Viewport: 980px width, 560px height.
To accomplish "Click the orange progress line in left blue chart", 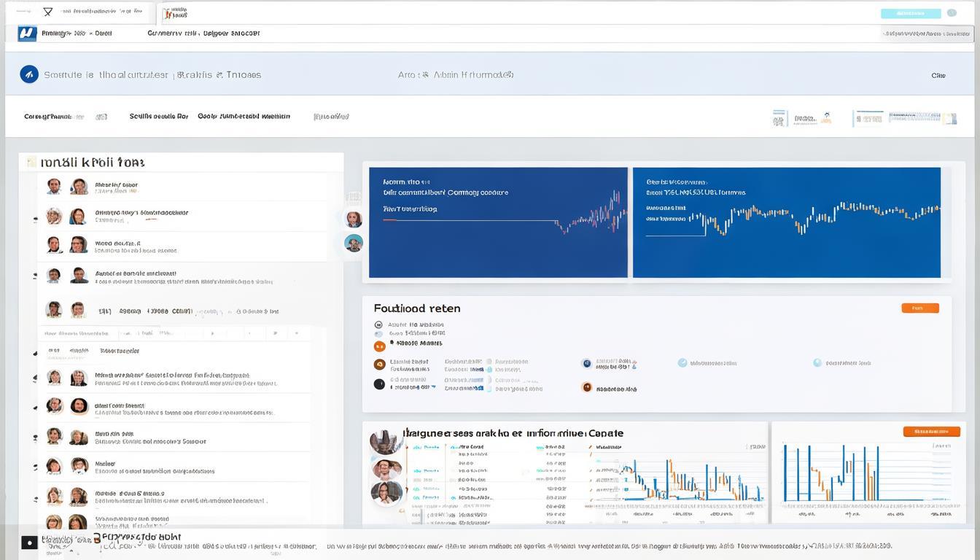I will 467,220.
